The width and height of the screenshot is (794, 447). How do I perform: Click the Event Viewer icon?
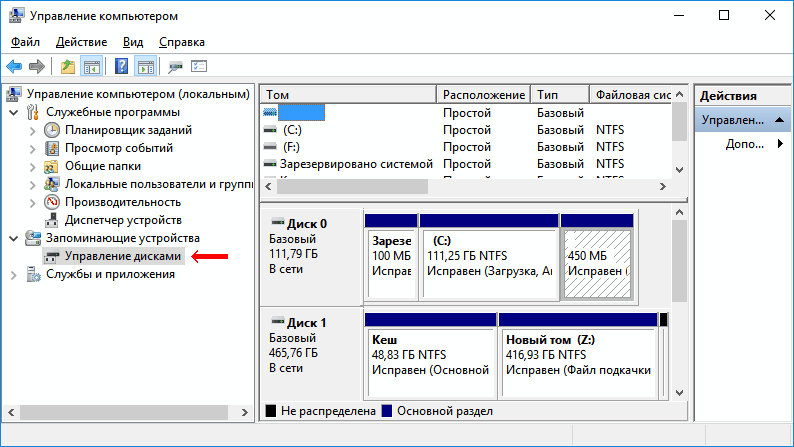point(52,148)
